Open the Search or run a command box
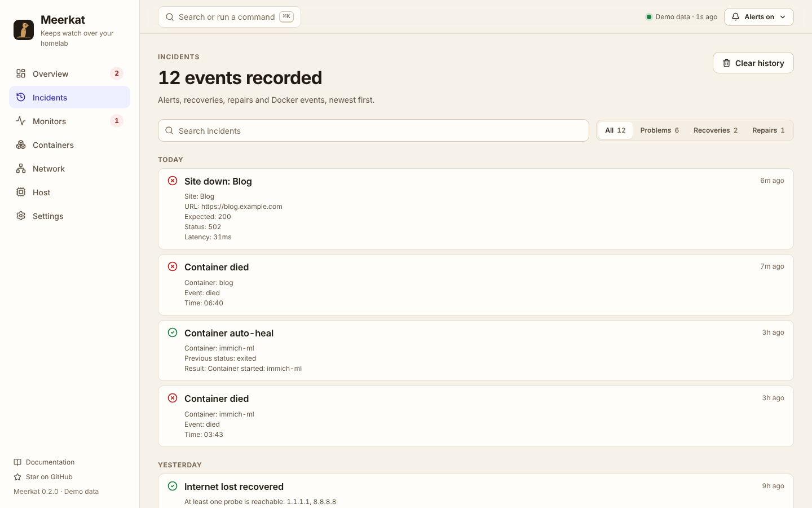 click(x=230, y=17)
